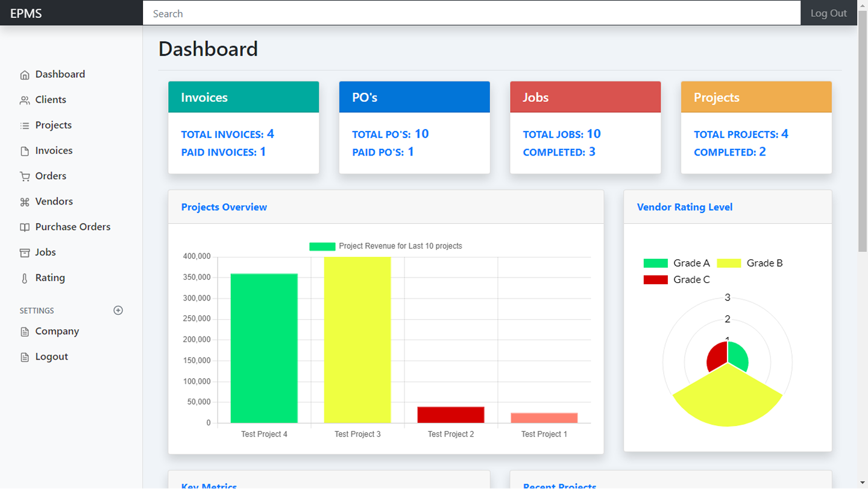This screenshot has width=868, height=497.
Task: Focus the Search input field
Action: pos(471,13)
